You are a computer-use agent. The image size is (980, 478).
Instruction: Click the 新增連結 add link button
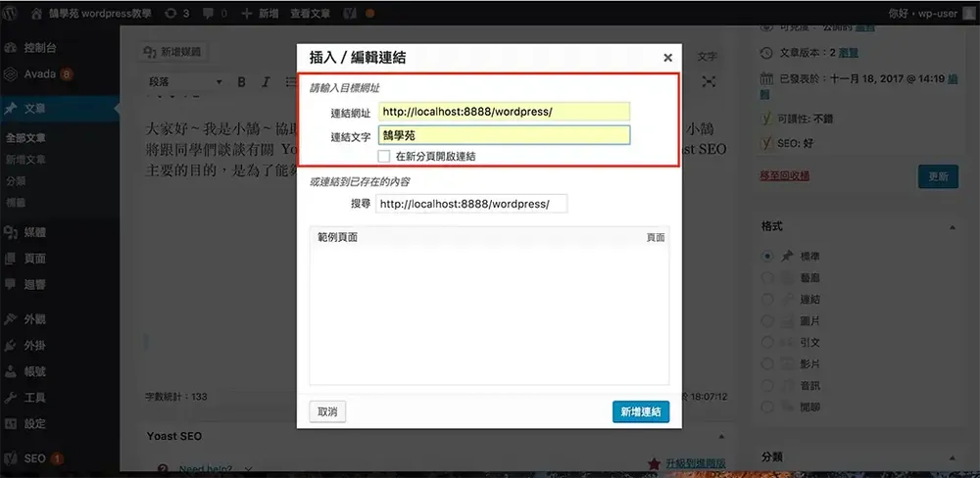(x=641, y=411)
